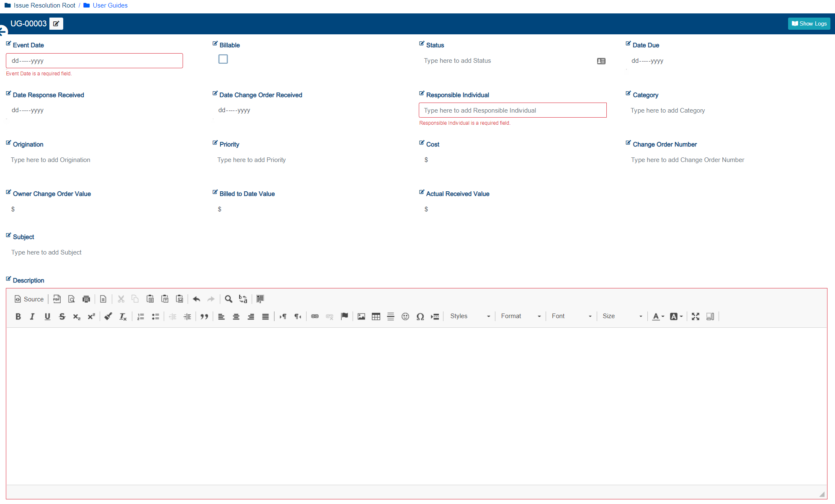Click the Subject input field
The width and height of the screenshot is (835, 504).
tap(417, 252)
